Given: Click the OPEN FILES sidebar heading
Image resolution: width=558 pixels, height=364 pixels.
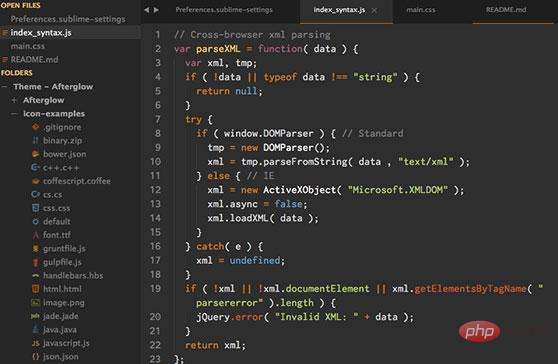Looking at the screenshot, I should coord(21,5).
